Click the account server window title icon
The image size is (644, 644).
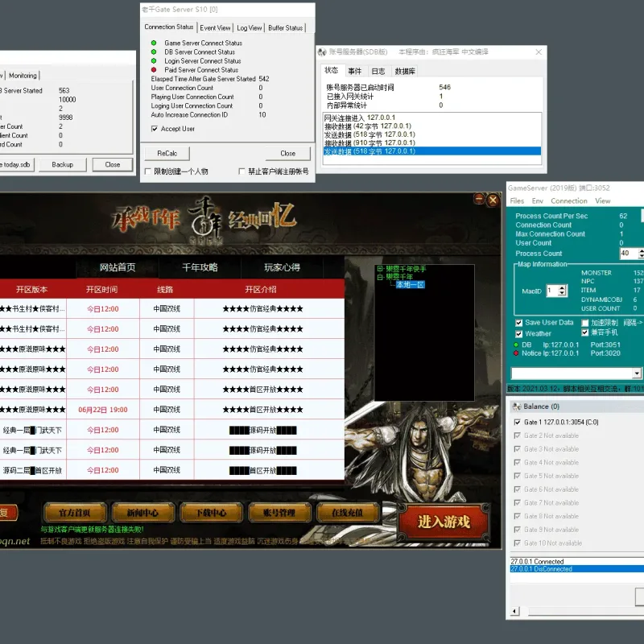click(x=322, y=52)
